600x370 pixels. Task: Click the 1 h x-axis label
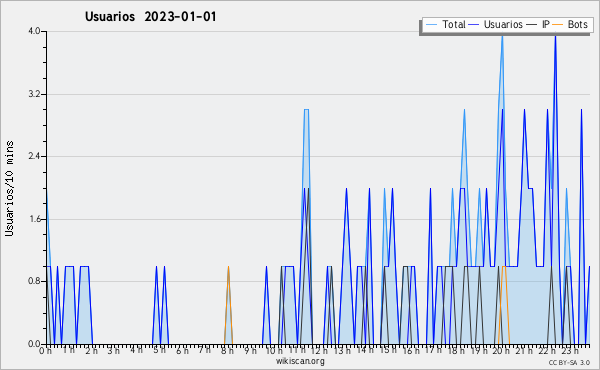[x=68, y=350]
